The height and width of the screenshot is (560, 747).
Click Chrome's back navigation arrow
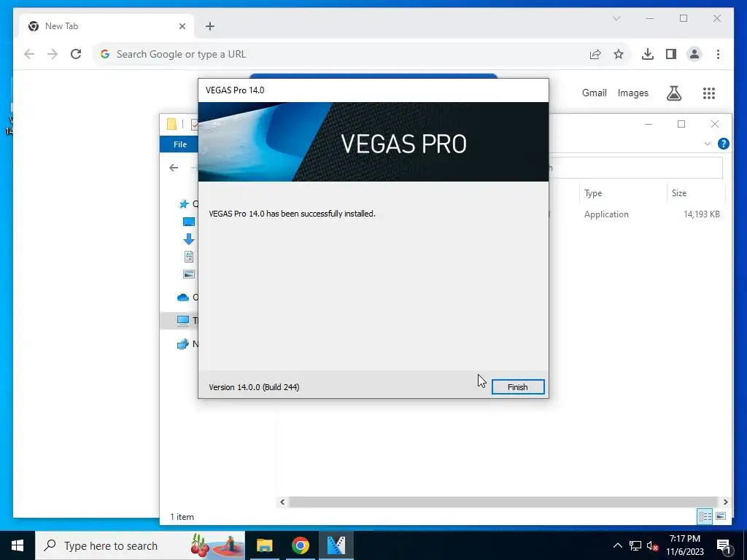click(29, 54)
